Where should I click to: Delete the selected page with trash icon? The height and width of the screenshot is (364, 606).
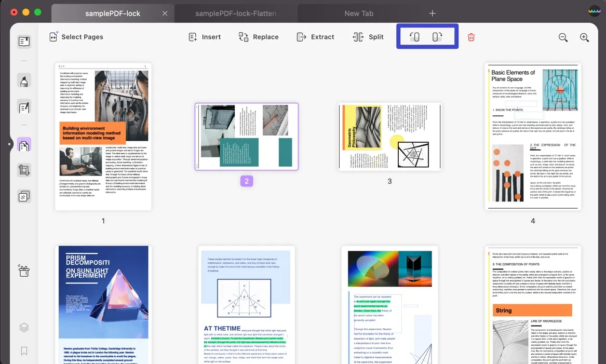(x=471, y=37)
